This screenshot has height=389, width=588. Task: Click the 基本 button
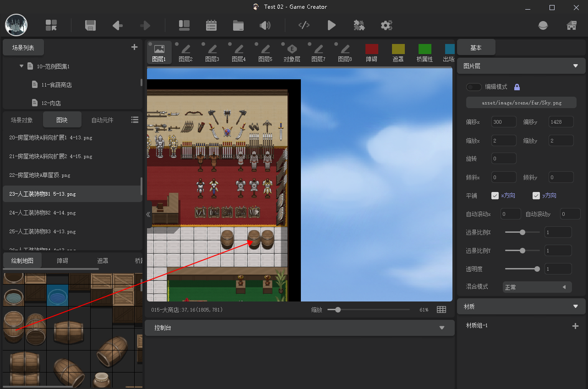click(x=476, y=48)
